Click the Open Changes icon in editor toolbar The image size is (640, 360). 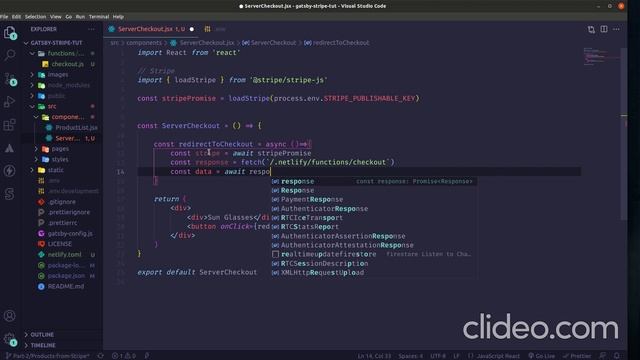point(591,29)
